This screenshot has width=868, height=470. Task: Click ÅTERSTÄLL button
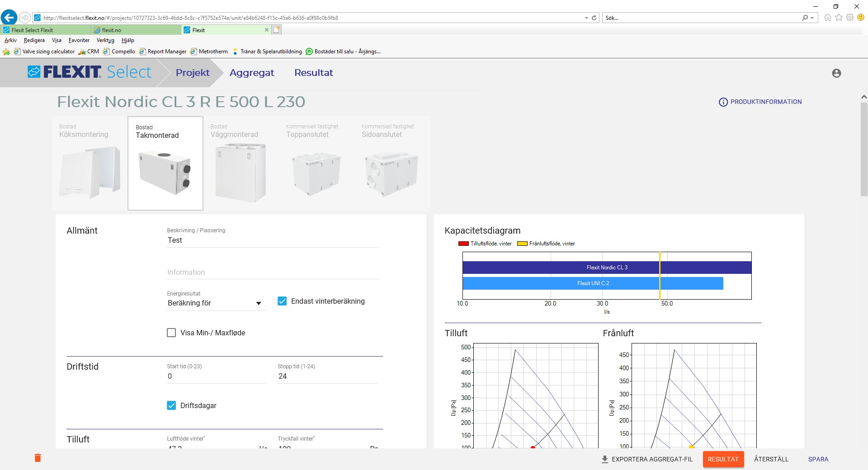tap(771, 459)
